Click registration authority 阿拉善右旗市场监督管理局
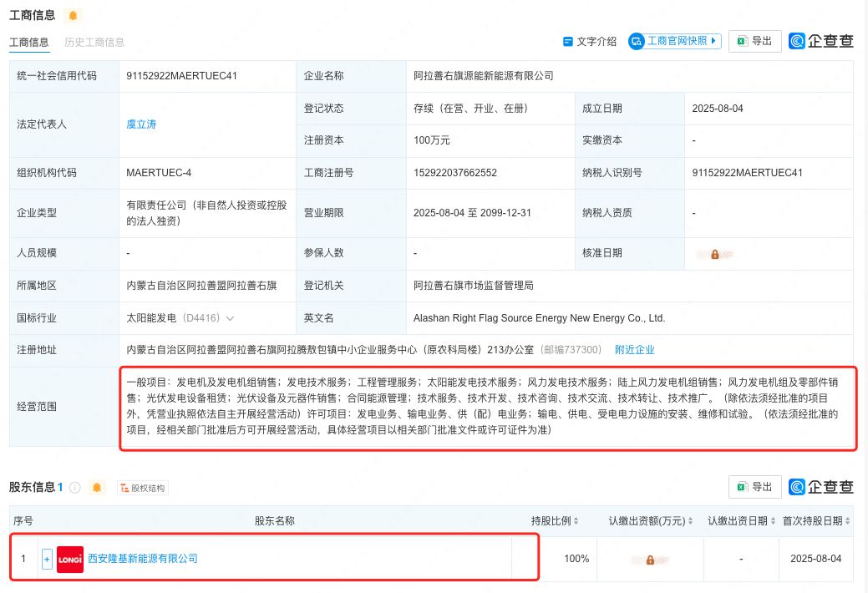This screenshot has width=868, height=593. click(x=474, y=286)
